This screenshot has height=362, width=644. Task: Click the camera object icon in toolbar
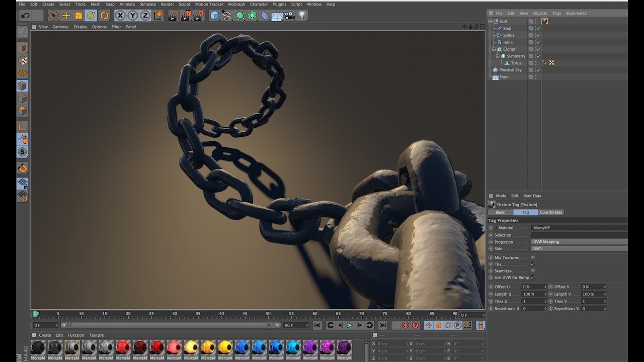point(289,16)
